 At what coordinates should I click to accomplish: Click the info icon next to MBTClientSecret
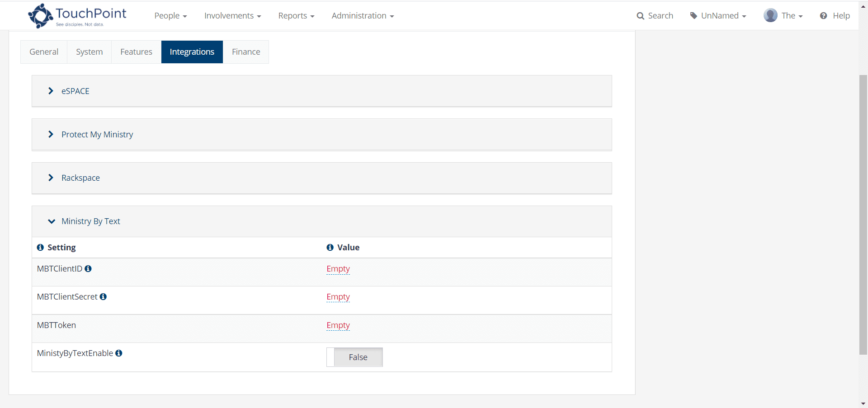[x=103, y=297]
